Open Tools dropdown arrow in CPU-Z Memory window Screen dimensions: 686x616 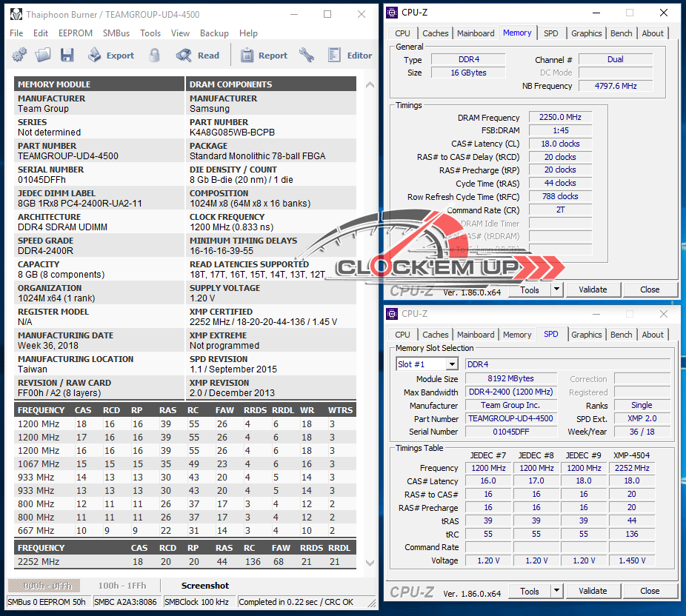point(557,289)
